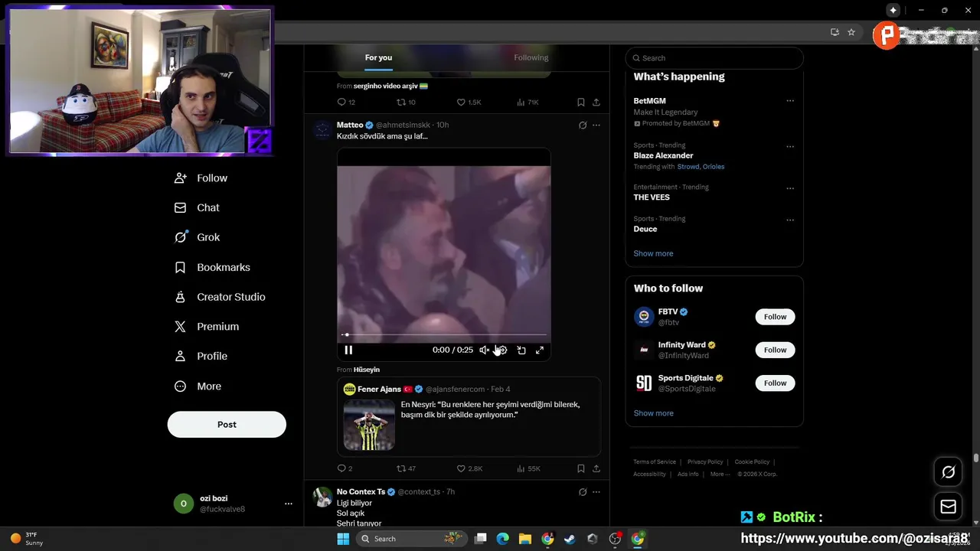
Task: Open Microsoft Edge from the taskbar
Action: click(502, 539)
